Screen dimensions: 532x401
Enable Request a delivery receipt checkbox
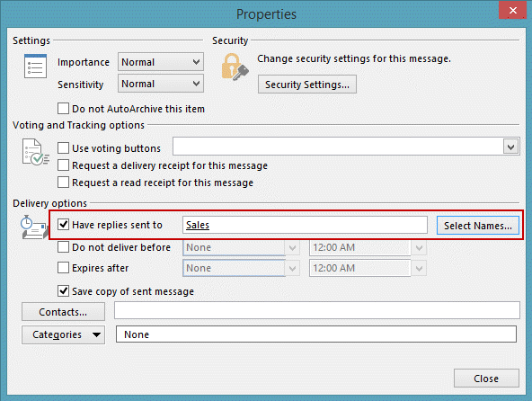[x=63, y=165]
